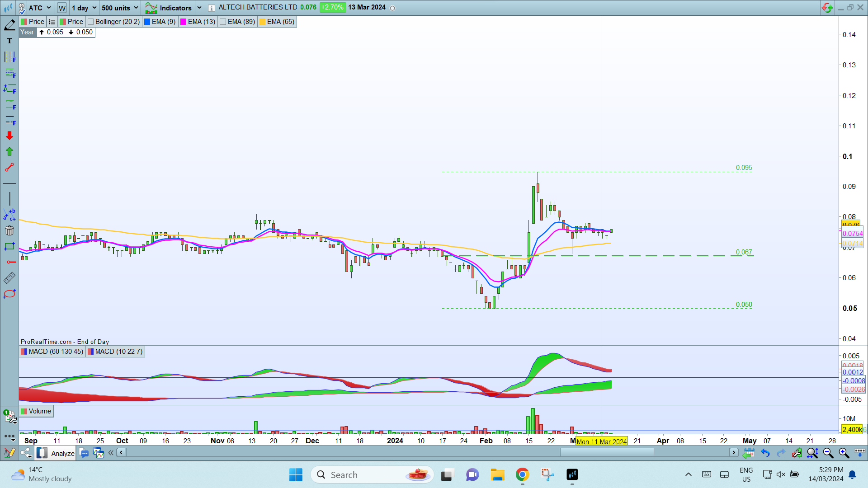Open the chart settings wrench icon
868x488 pixels.
tap(797, 453)
